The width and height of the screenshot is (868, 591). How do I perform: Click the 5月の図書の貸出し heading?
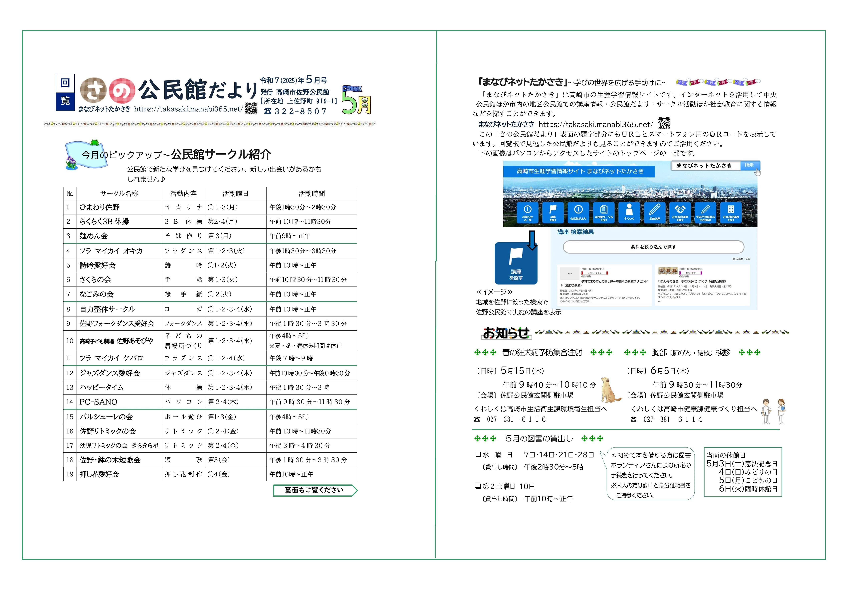tap(539, 439)
